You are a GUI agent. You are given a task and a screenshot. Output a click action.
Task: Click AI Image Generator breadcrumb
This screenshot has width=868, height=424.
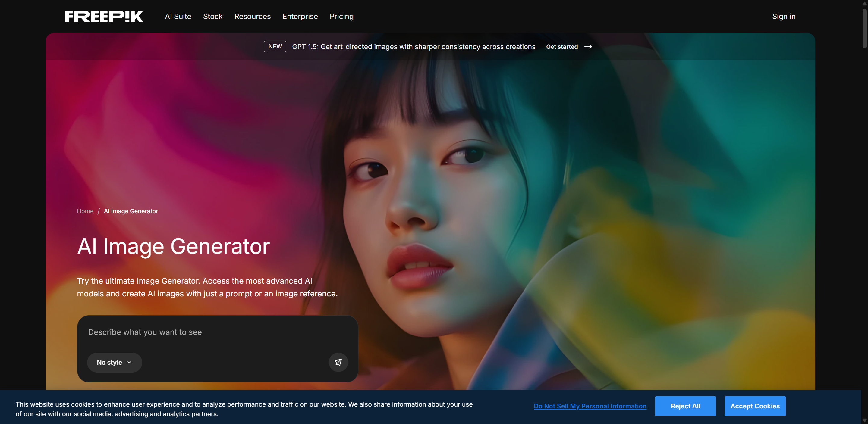click(x=131, y=211)
